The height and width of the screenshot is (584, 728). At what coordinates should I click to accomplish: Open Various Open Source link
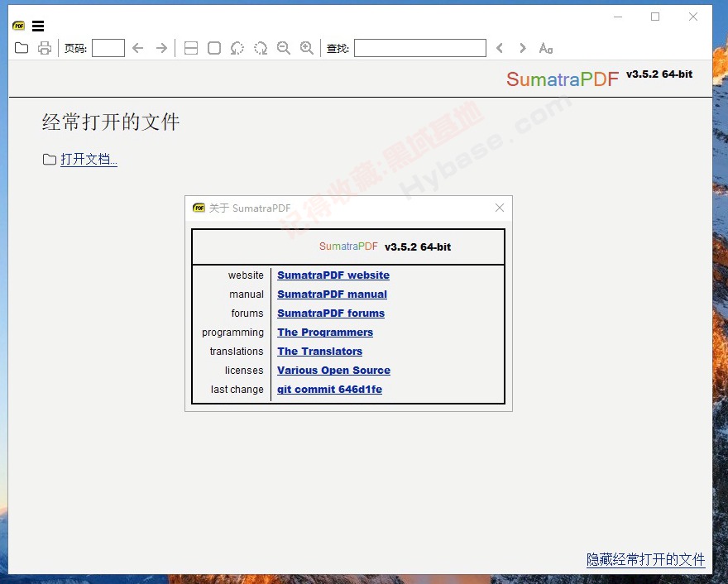pos(334,370)
